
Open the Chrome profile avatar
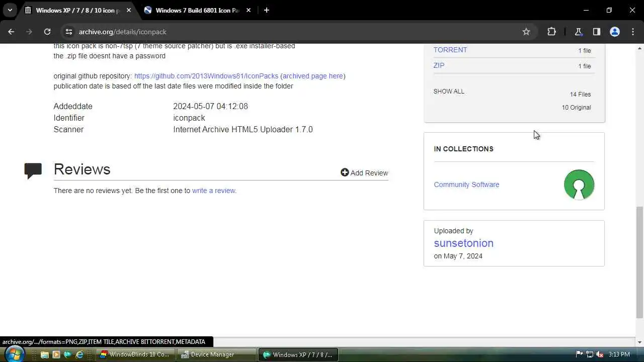(614, 32)
